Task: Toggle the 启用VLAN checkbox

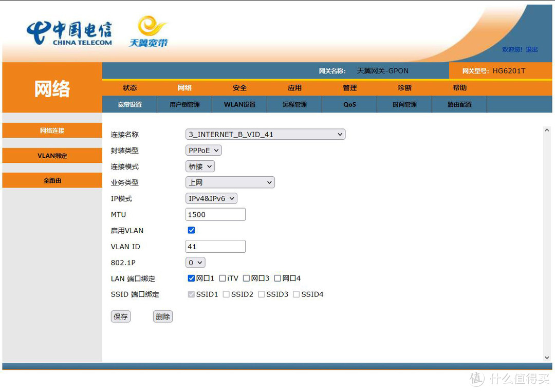Action: (x=191, y=230)
